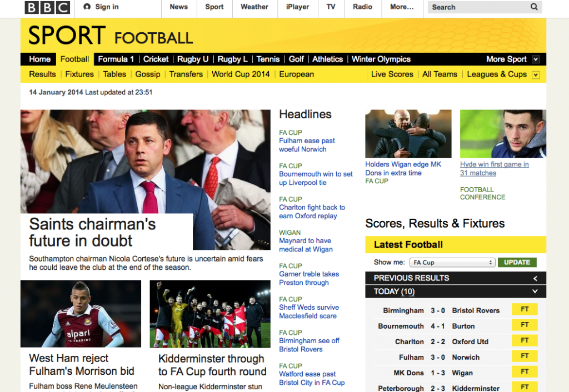Image resolution: width=569 pixels, height=392 pixels.
Task: Click the Live Scores link
Action: click(392, 74)
